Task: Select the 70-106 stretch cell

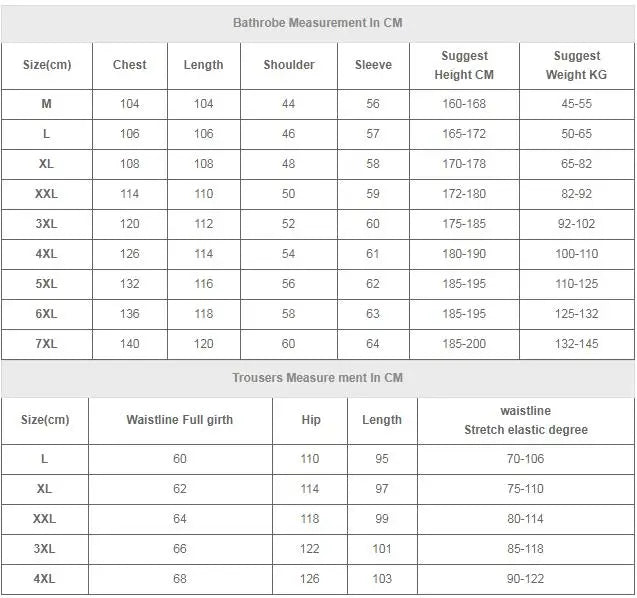Action: 525,459
